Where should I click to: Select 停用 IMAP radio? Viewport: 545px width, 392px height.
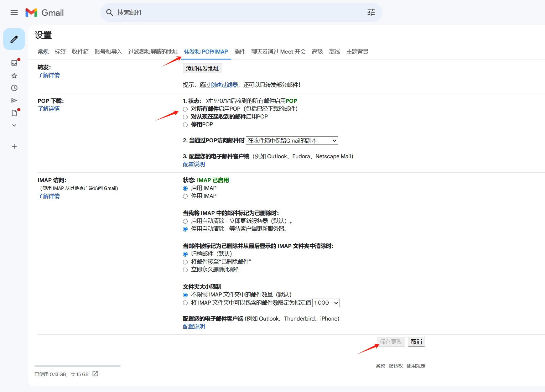pos(185,196)
